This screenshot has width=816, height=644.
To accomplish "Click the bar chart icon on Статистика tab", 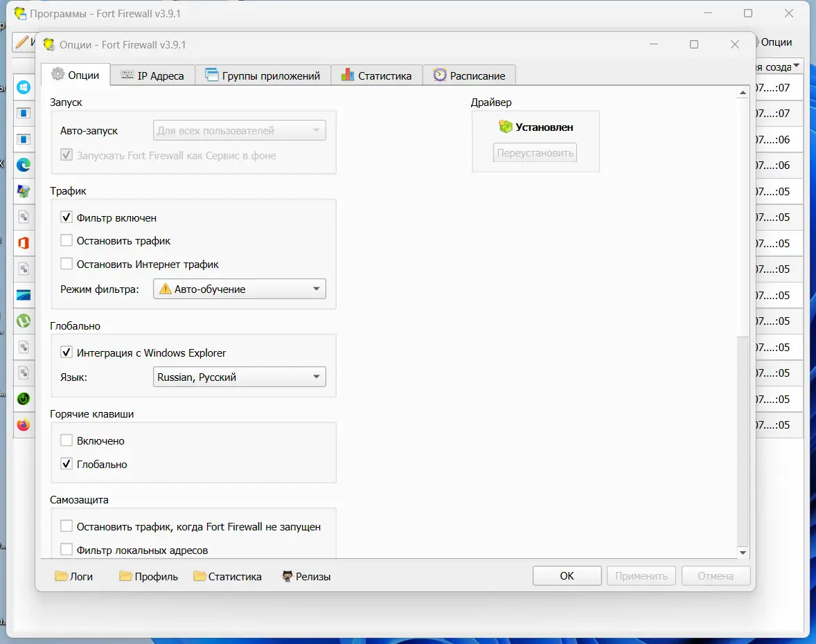I will pyautogui.click(x=347, y=75).
